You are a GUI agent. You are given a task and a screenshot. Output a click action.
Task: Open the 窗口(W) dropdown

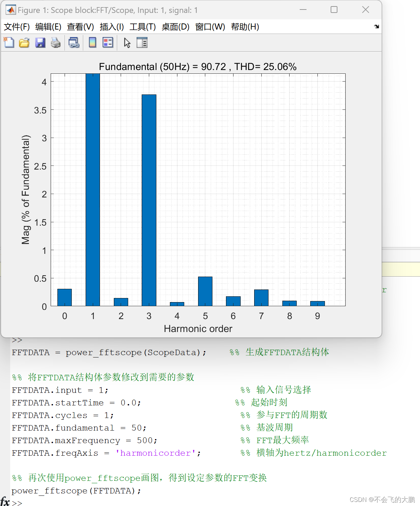coord(211,27)
